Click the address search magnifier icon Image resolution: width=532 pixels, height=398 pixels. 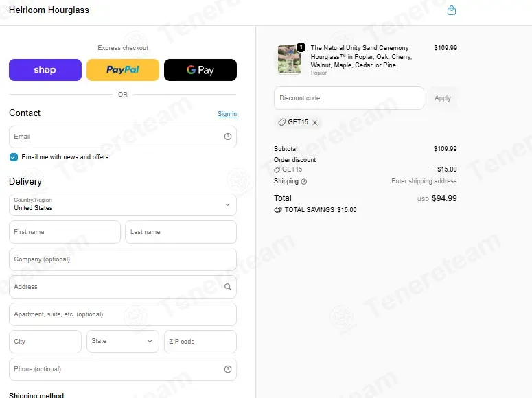[x=228, y=287]
